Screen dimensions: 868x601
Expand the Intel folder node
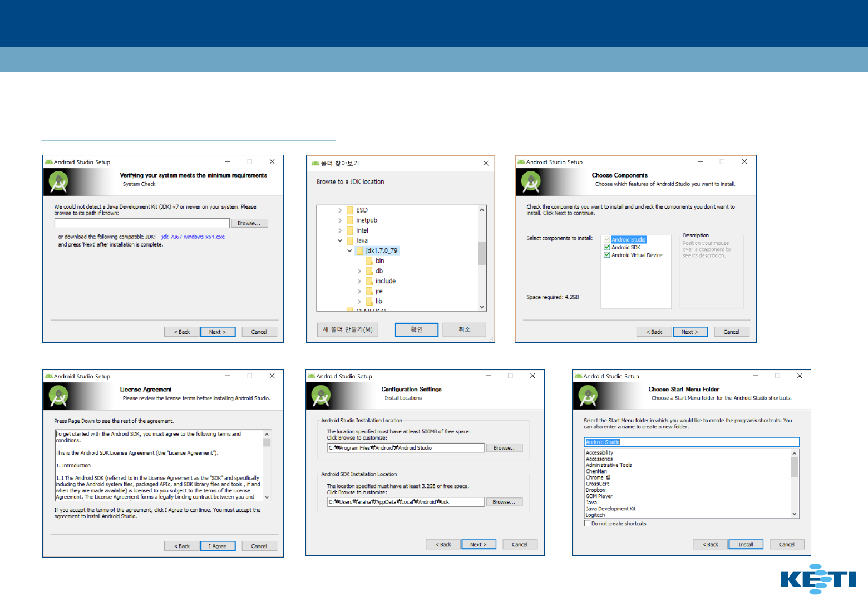click(x=340, y=230)
